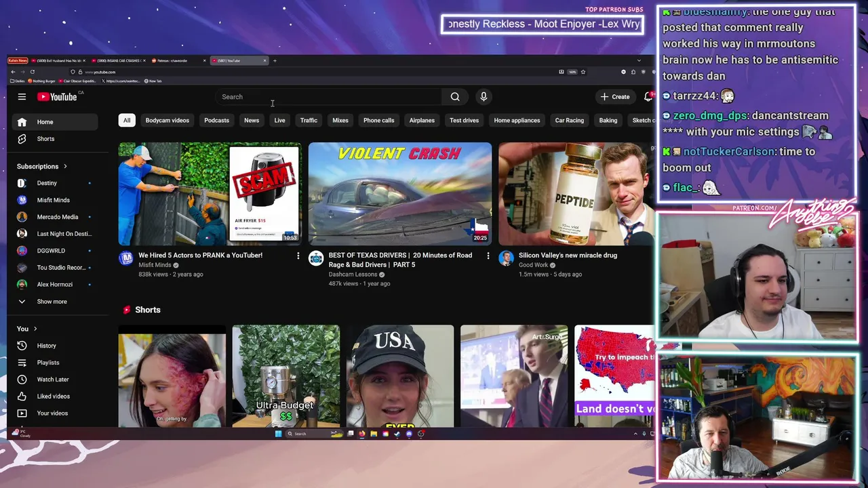Click the magnifier search button
The image size is (868, 488).
point(455,97)
